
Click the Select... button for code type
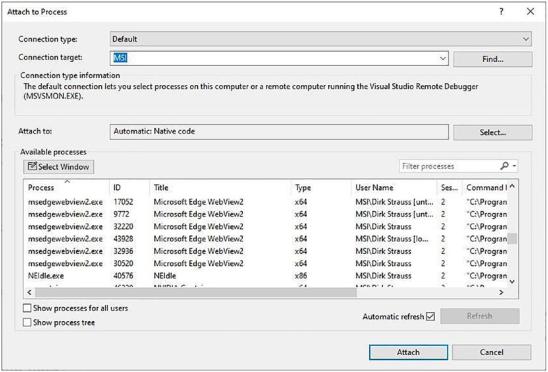[492, 133]
